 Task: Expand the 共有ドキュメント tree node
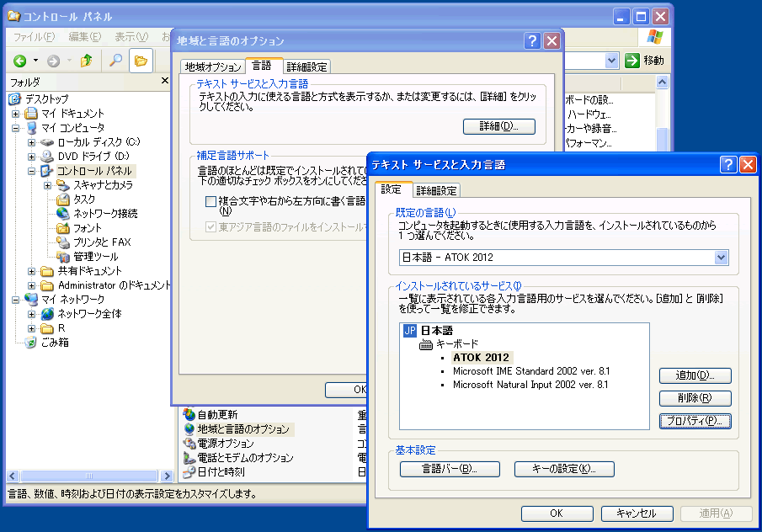pyautogui.click(x=32, y=271)
